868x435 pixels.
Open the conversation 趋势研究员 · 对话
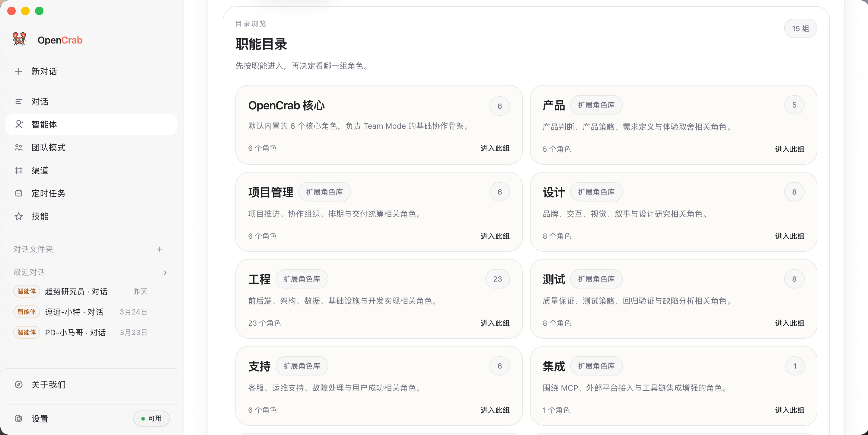coord(76,291)
